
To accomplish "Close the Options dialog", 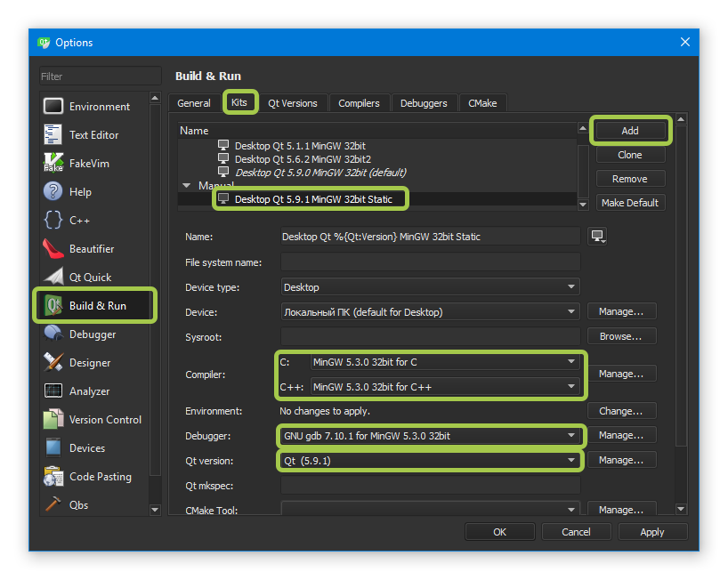I will tap(684, 42).
